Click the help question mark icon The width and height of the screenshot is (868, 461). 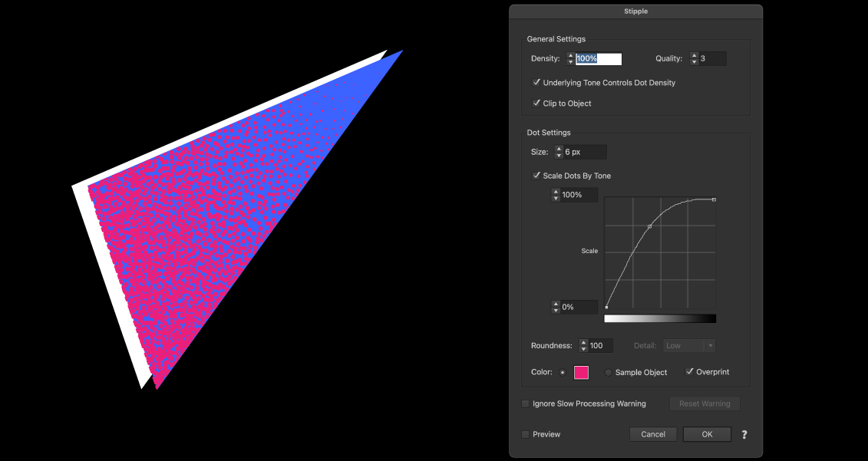[x=744, y=435]
